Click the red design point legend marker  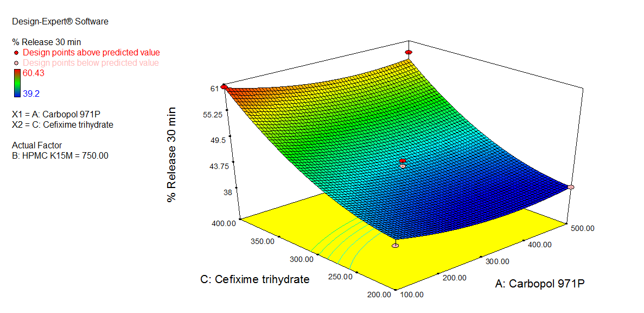(17, 53)
